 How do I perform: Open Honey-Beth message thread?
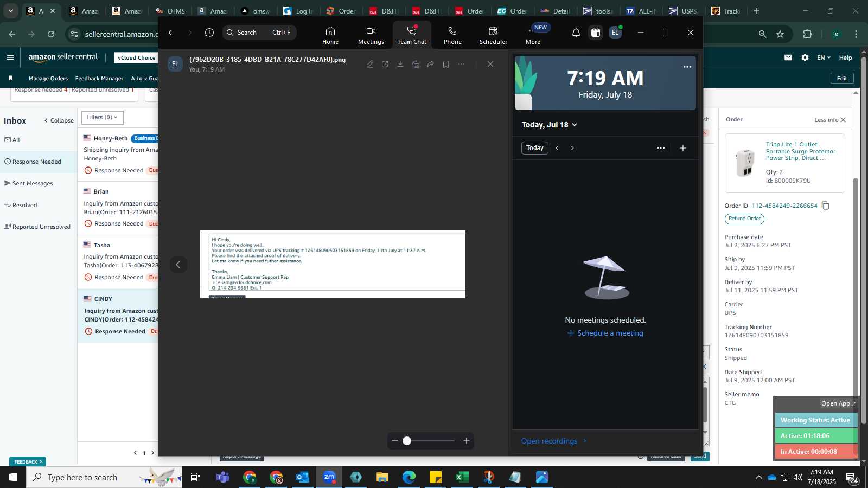(118, 155)
